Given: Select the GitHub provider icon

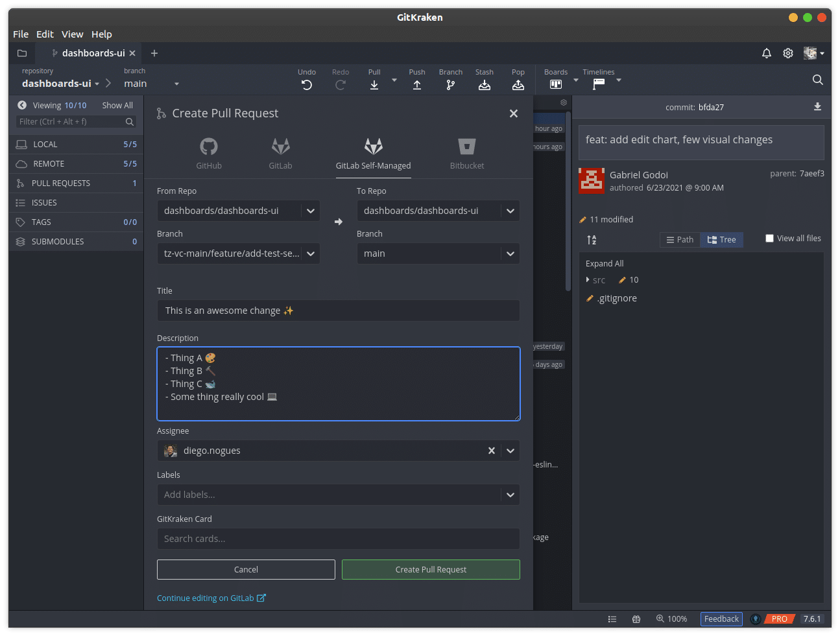Looking at the screenshot, I should 208,147.
